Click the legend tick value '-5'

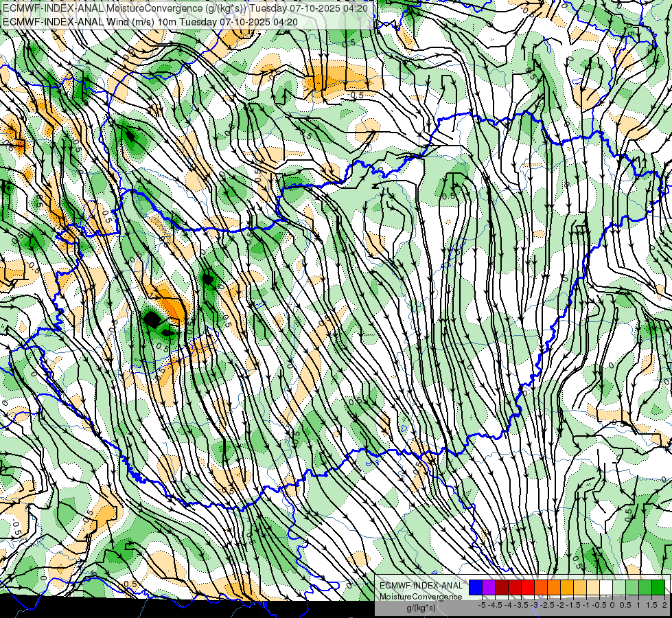coord(482,605)
